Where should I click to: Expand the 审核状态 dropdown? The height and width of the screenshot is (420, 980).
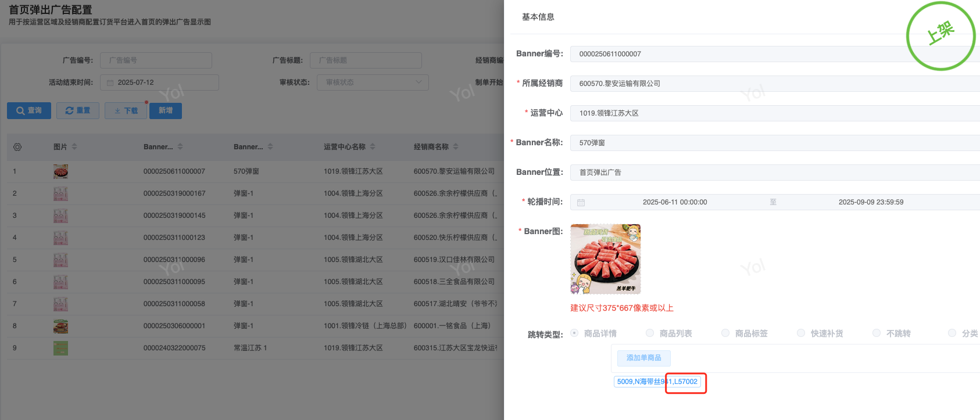click(373, 82)
